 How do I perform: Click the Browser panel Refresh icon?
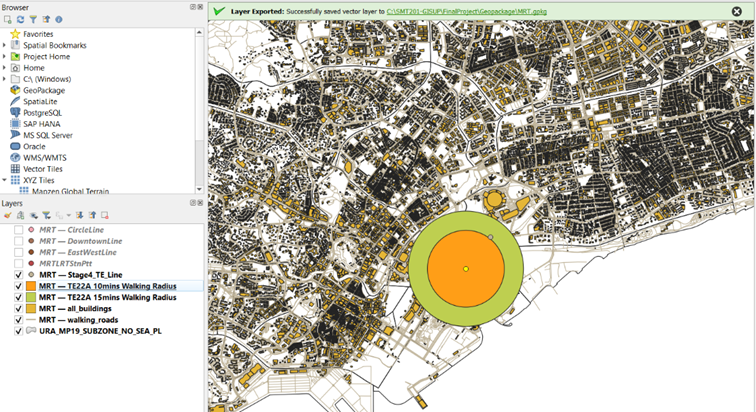20,19
